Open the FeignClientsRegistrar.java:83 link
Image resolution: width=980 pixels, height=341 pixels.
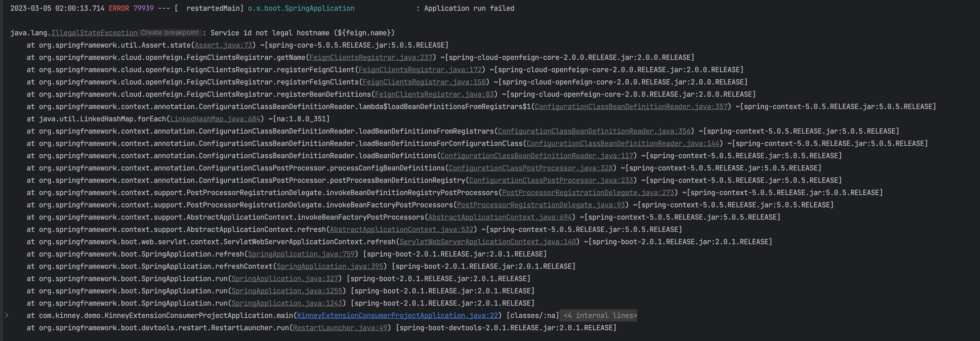click(x=434, y=94)
